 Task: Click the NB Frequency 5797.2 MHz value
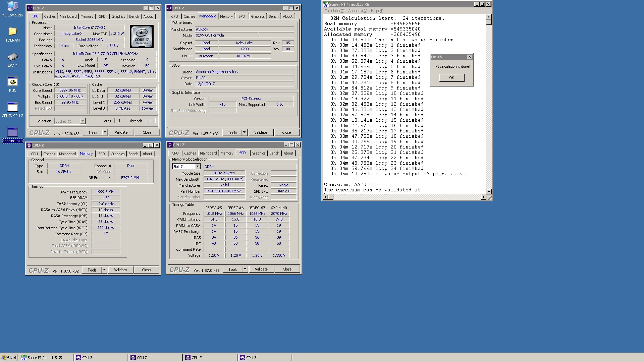(131, 178)
